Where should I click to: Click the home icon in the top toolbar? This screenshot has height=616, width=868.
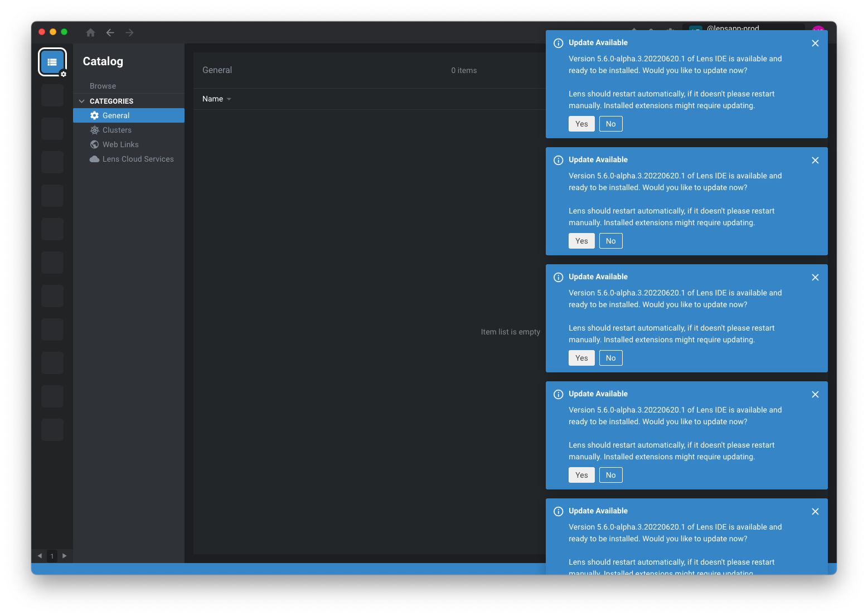click(x=90, y=32)
